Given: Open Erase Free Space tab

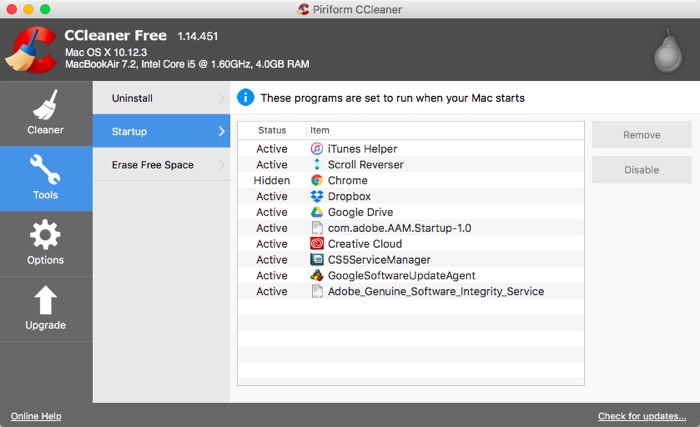Looking at the screenshot, I should click(x=161, y=164).
